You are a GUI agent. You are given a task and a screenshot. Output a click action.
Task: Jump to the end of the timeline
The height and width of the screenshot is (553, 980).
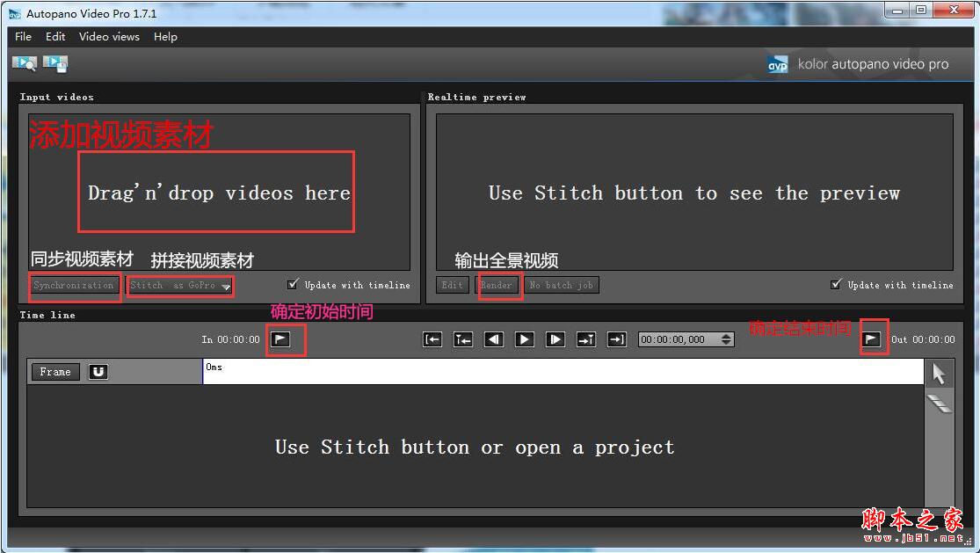click(x=617, y=339)
